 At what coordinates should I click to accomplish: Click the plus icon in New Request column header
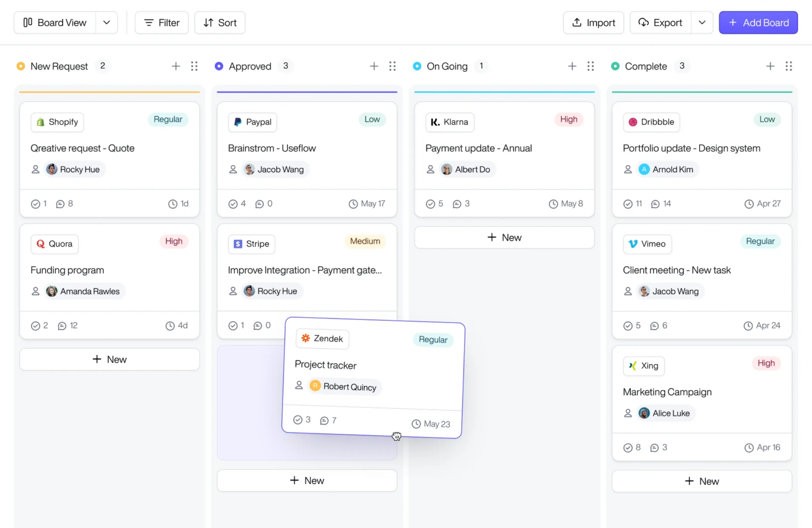[x=176, y=66]
